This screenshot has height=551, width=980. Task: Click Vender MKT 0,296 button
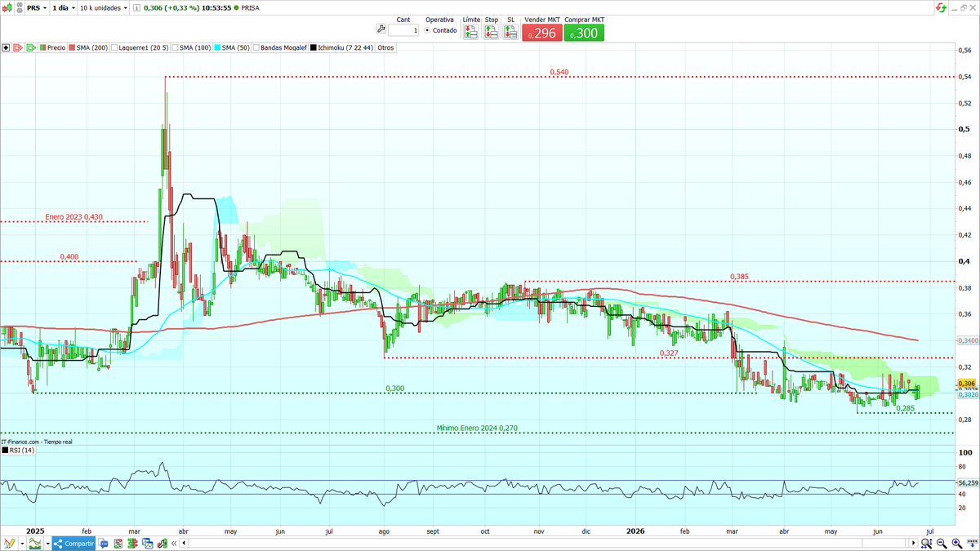pos(541,33)
